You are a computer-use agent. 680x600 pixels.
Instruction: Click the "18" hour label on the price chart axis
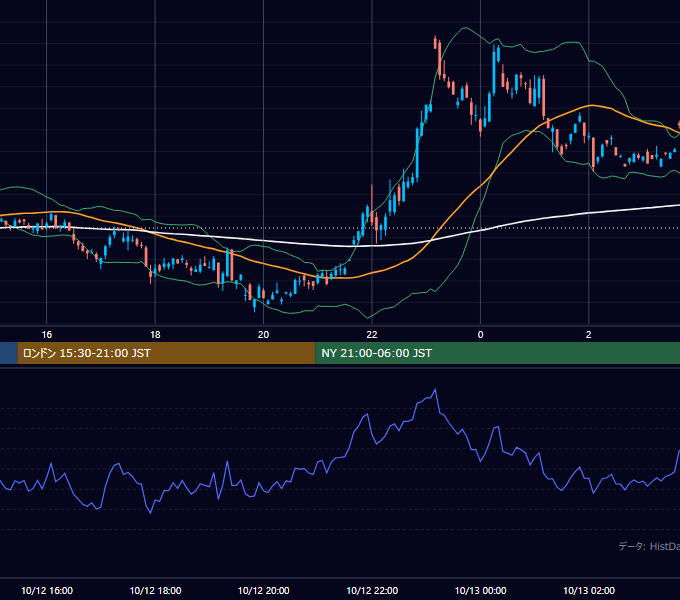155,335
